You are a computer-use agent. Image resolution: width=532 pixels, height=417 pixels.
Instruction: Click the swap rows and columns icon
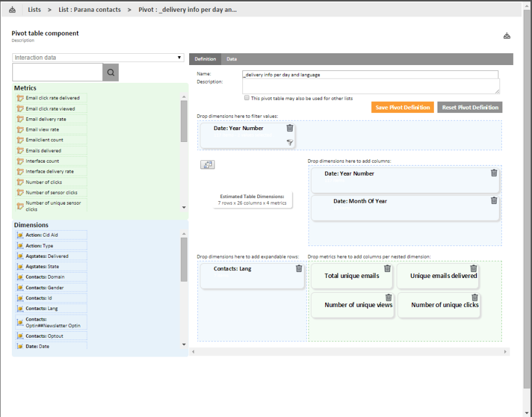[x=207, y=164]
